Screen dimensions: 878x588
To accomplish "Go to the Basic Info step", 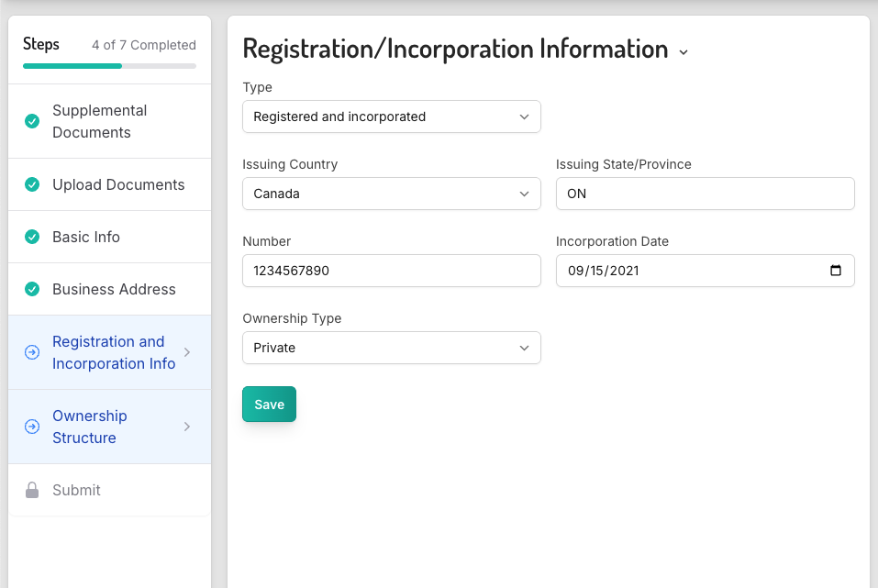I will pos(86,237).
